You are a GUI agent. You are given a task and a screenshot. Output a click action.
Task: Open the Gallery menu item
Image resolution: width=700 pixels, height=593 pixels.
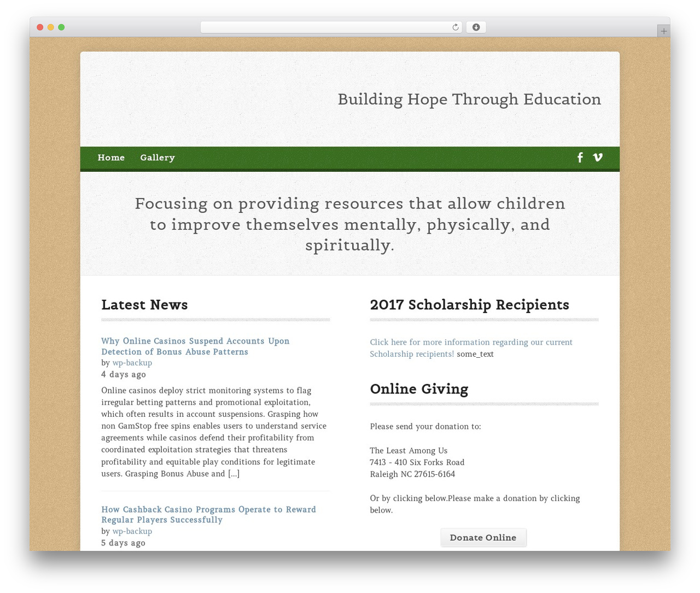(x=157, y=158)
